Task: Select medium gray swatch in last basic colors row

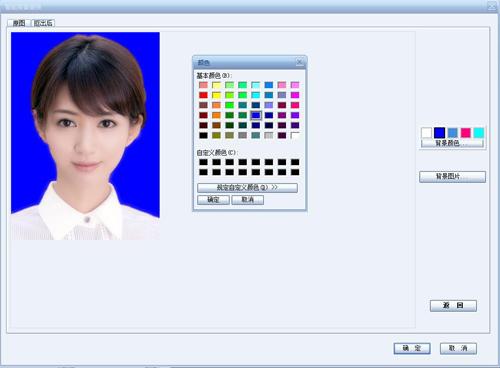Action: tap(243, 135)
